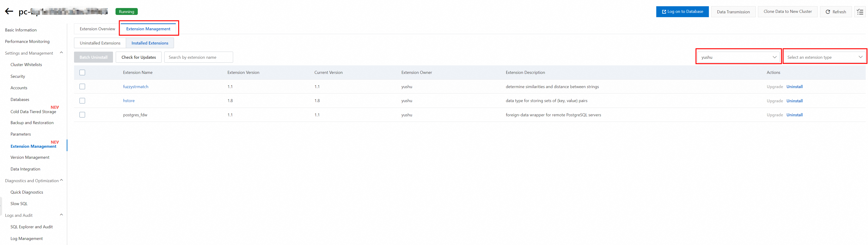This screenshot has height=245, width=868.
Task: Click the Current Version column header
Action: (x=328, y=72)
